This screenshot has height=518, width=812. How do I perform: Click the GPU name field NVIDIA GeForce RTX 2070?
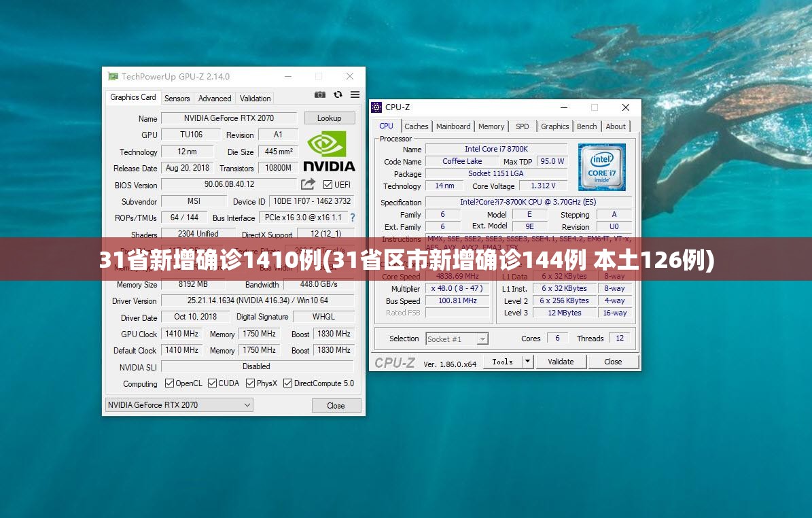click(229, 118)
